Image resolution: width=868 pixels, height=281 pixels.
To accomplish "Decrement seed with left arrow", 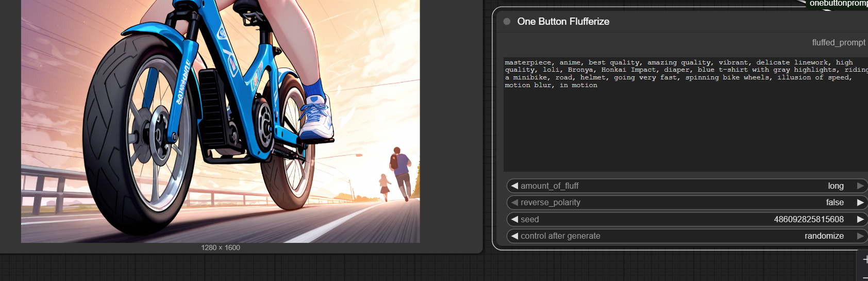I will tap(514, 219).
